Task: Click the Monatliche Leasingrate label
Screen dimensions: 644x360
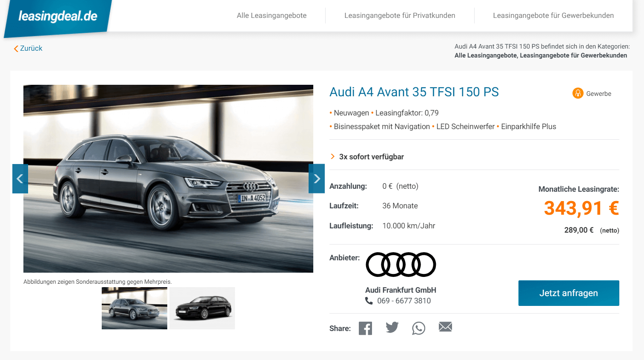Action: coord(579,189)
